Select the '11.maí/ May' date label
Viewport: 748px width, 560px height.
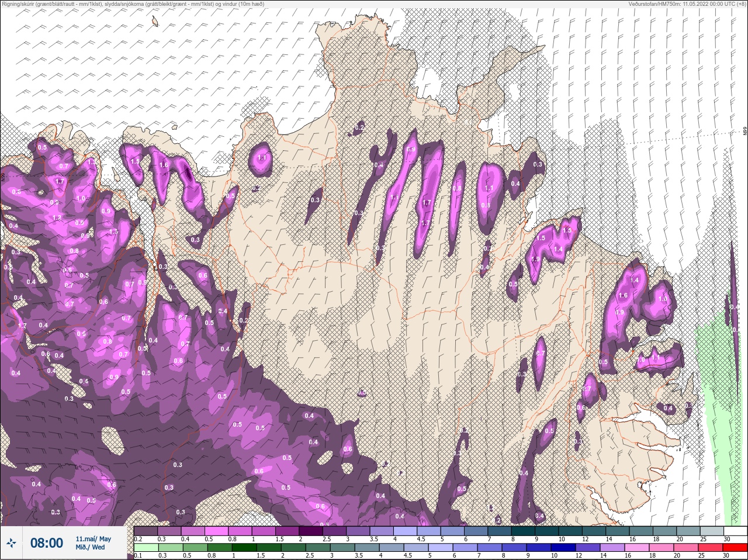tap(93, 539)
